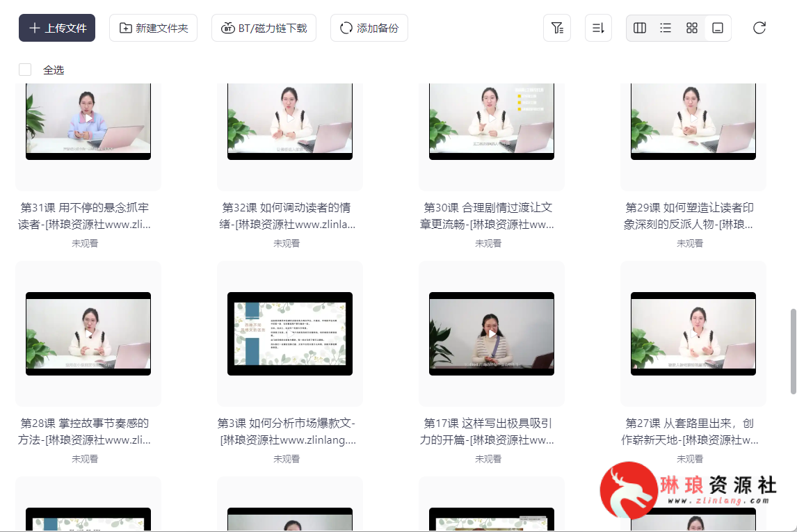Select file name 第28课 掌控故事节奏感的方法
797x532 pixels.
(x=84, y=431)
